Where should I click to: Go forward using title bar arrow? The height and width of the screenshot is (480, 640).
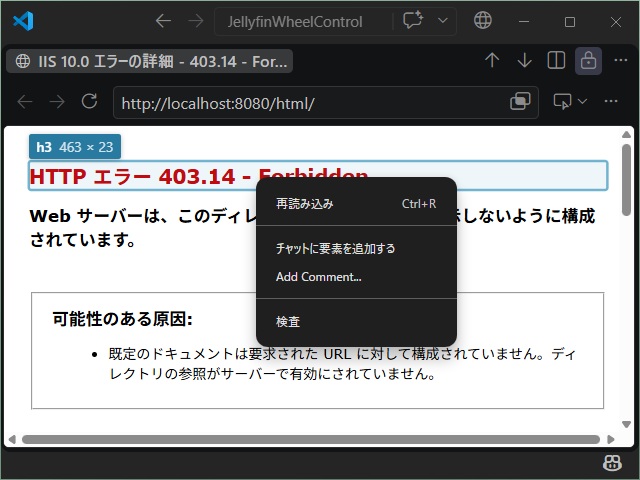click(196, 21)
